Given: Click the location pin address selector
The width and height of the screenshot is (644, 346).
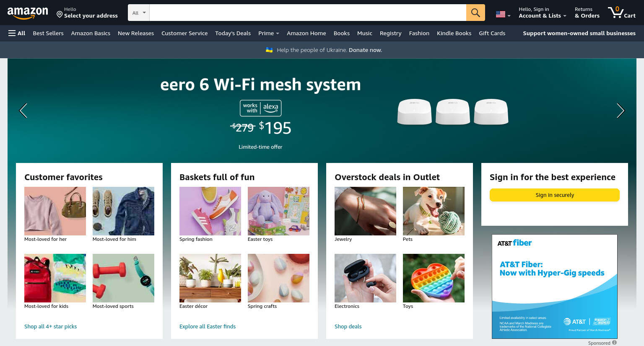Looking at the screenshot, I should tap(87, 13).
